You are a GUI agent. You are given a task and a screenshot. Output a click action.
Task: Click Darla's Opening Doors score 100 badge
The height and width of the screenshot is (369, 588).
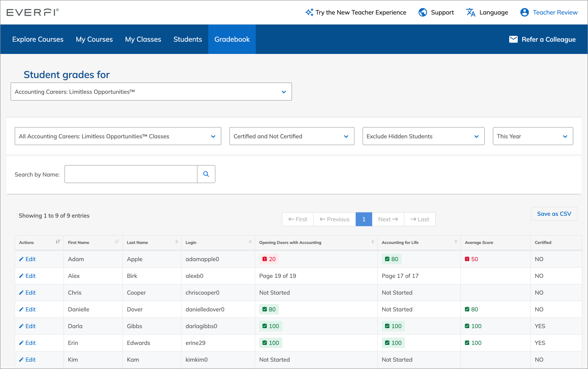[x=271, y=326]
